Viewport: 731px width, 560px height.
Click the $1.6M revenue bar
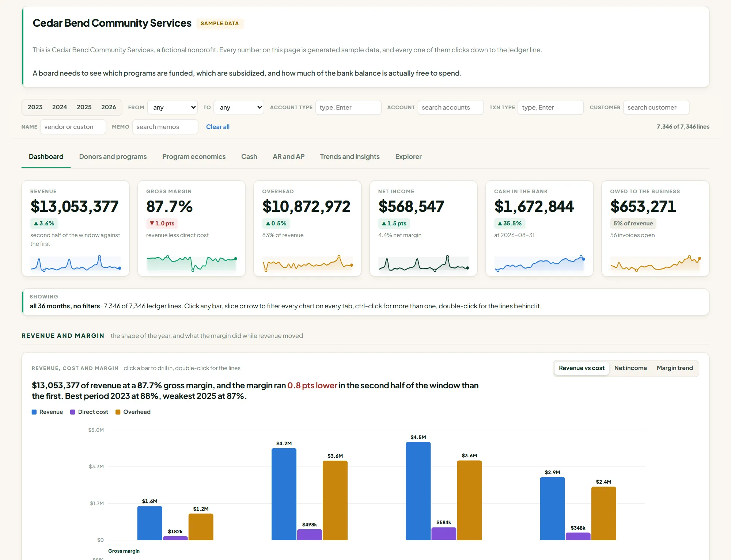pyautogui.click(x=150, y=523)
